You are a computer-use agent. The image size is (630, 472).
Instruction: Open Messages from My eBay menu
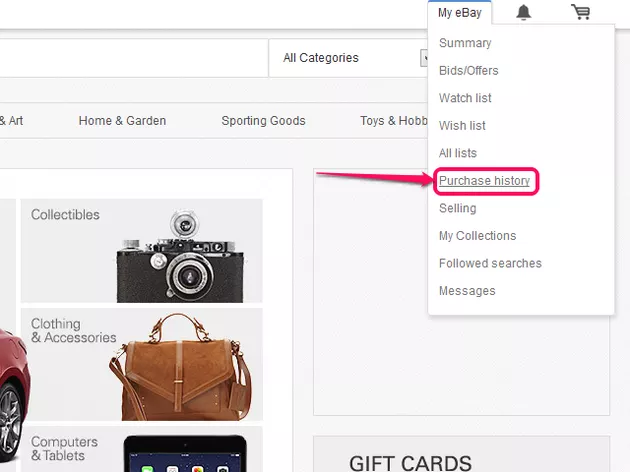pos(467,291)
